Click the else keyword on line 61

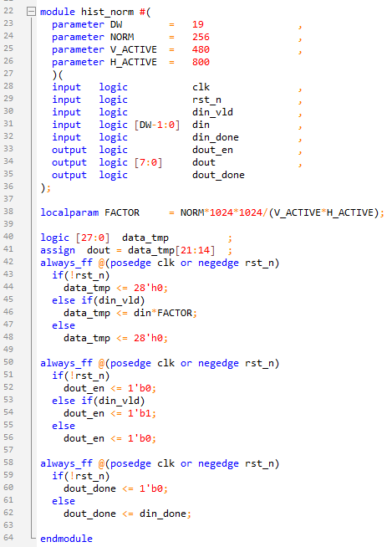pyautogui.click(x=64, y=502)
